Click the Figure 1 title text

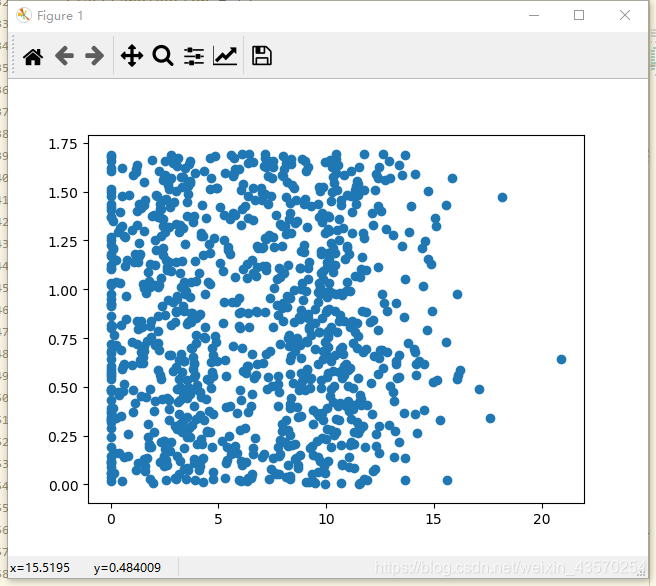click(x=60, y=16)
